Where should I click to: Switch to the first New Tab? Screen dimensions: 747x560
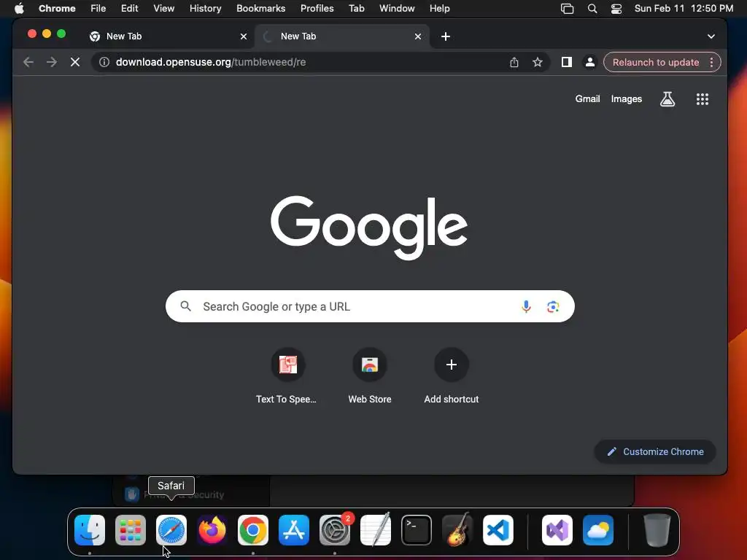click(x=168, y=36)
